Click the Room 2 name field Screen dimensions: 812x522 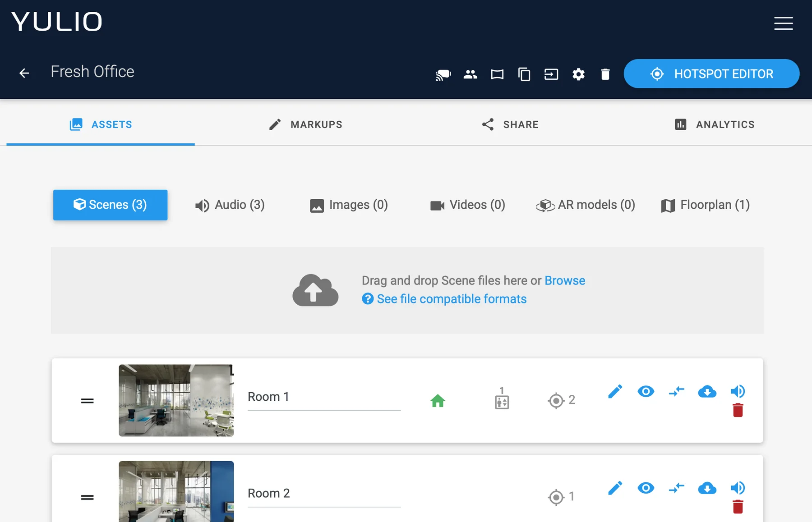(324, 494)
